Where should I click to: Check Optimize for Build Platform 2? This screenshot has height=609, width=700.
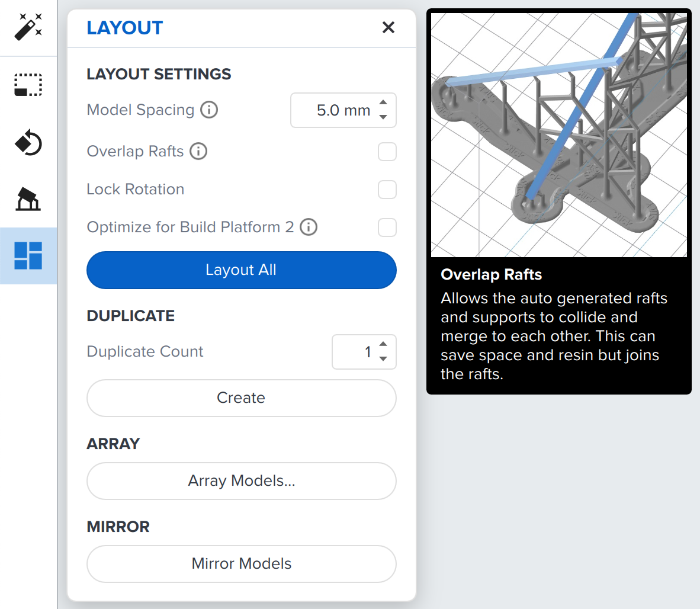(x=387, y=227)
